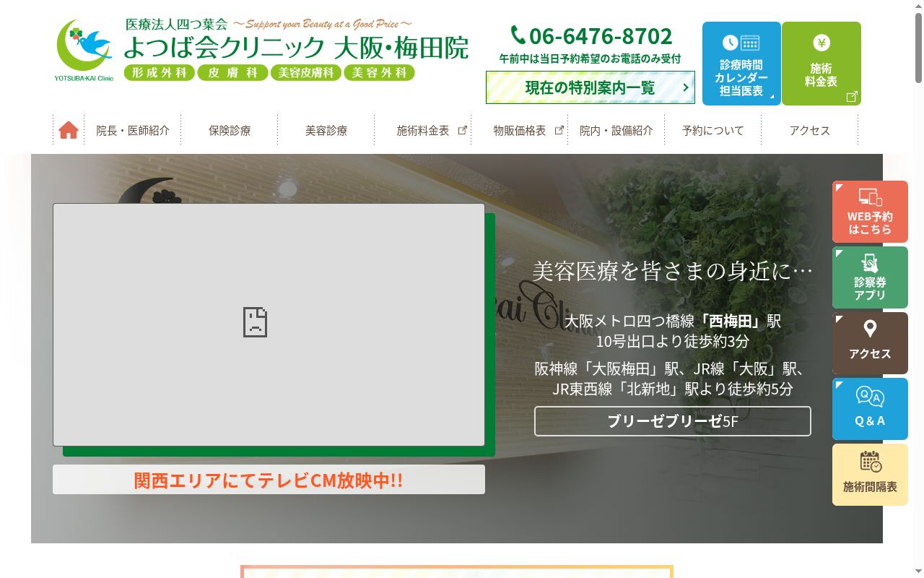Click the 皮膚科 green tag
924x578 pixels.
pyautogui.click(x=232, y=72)
